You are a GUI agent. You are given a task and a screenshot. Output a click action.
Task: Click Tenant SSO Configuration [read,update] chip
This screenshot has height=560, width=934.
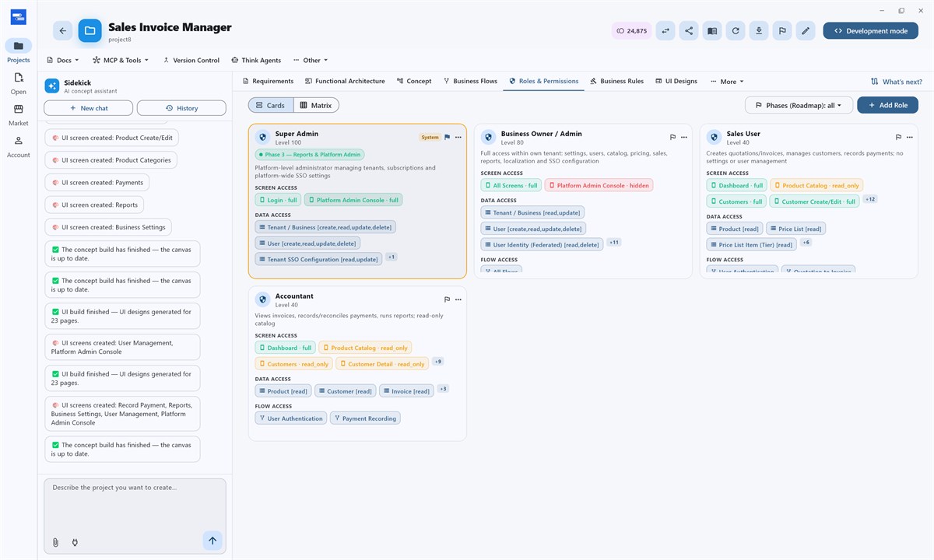tap(318, 259)
